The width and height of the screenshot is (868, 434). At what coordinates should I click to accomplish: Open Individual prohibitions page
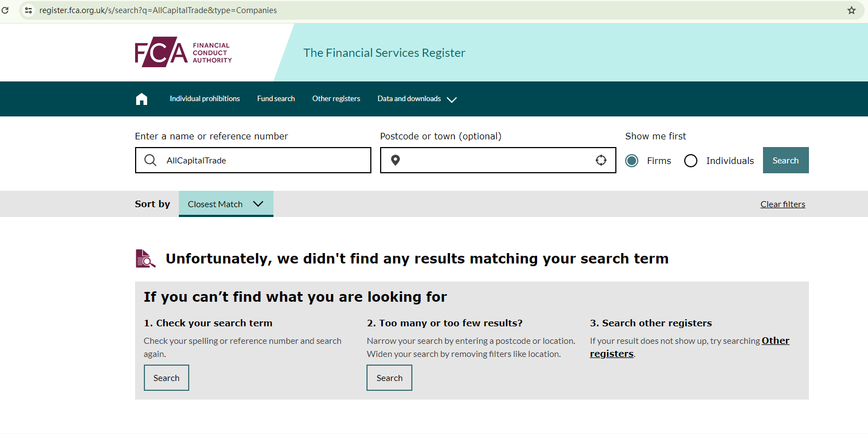coord(205,99)
